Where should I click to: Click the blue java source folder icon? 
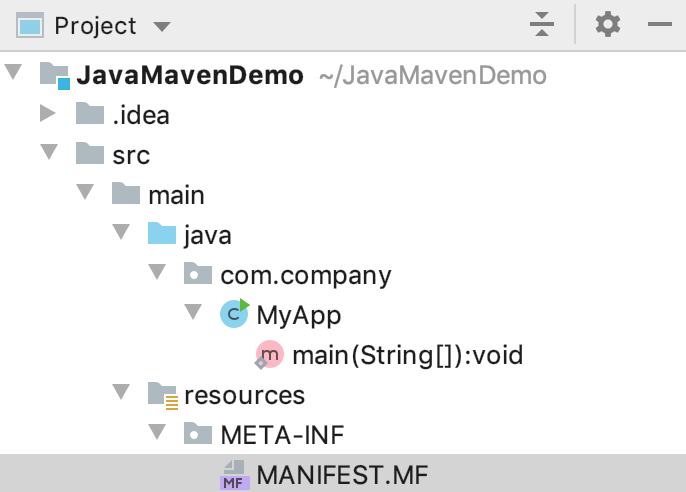tap(161, 235)
